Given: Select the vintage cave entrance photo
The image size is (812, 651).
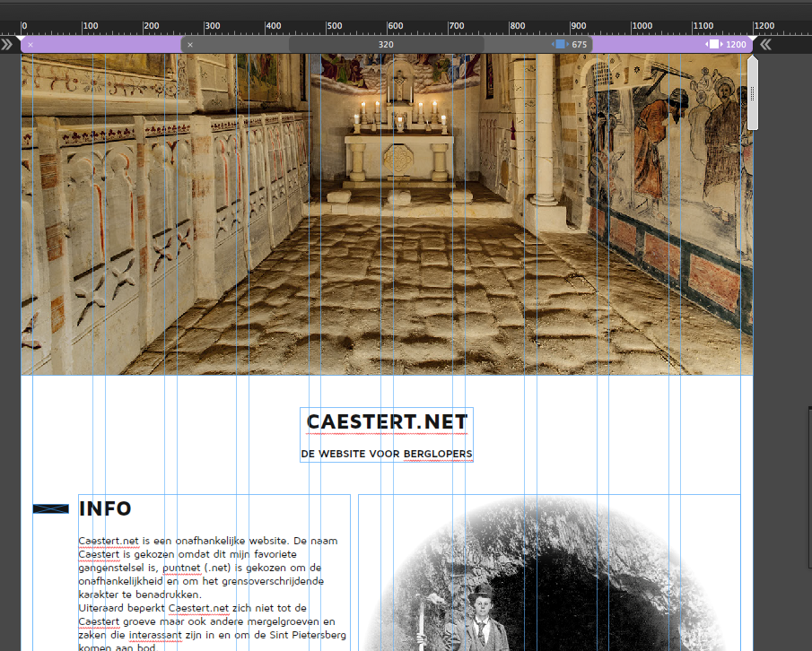Looking at the screenshot, I should 549,573.
